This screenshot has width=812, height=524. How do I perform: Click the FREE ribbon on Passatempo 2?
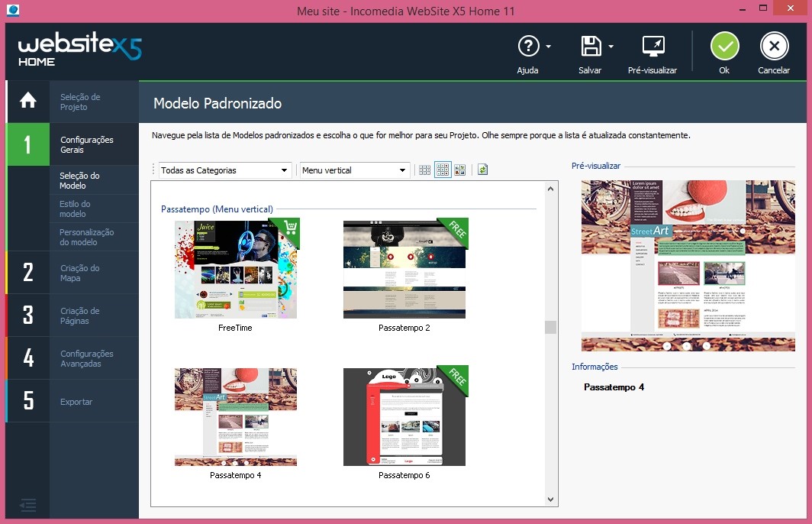coord(456,230)
